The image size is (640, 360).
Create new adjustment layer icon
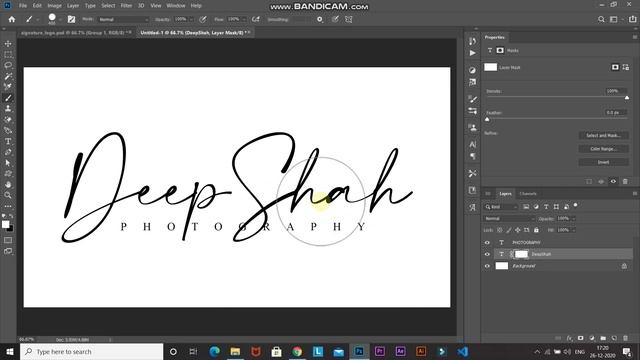click(592, 338)
